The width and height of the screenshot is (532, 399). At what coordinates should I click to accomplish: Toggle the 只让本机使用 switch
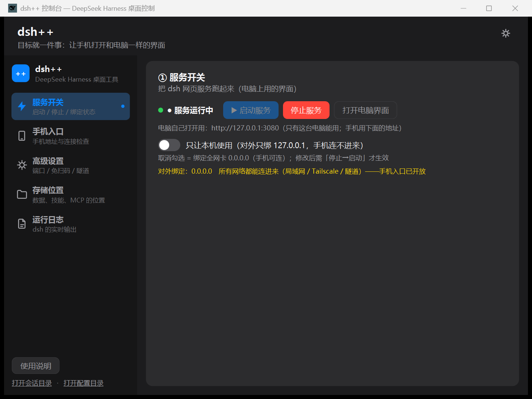coord(169,145)
